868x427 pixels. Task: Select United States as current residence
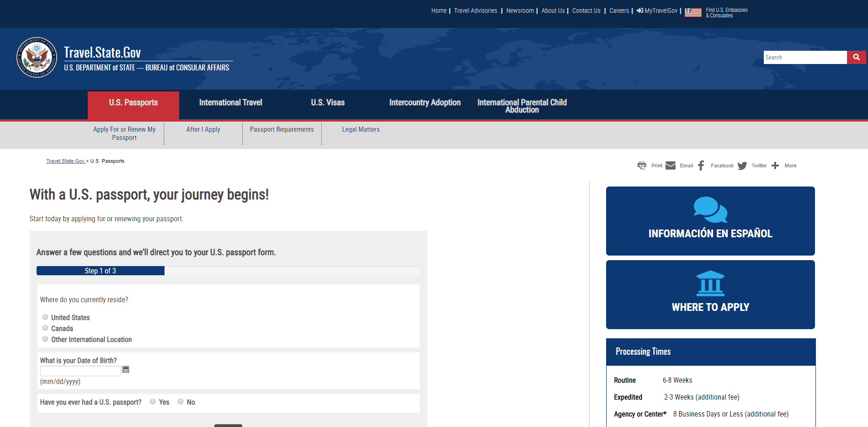(x=45, y=317)
